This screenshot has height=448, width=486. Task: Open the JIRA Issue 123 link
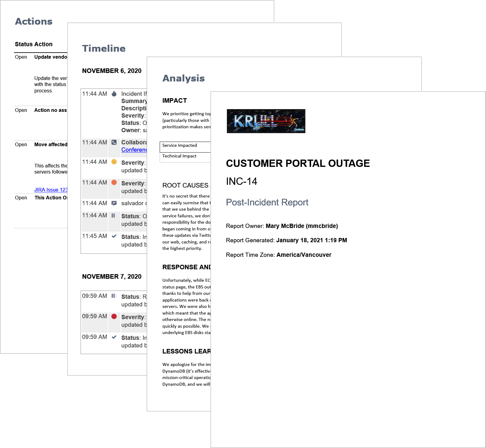[51, 190]
